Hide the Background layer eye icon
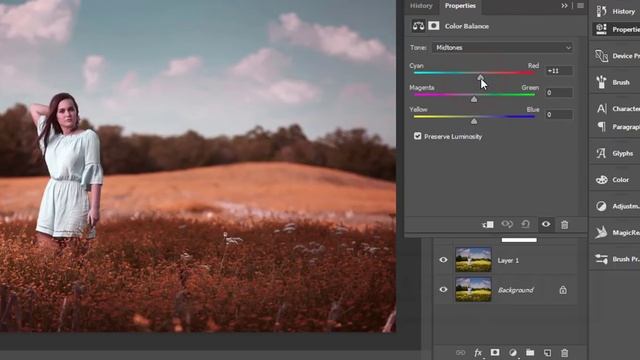 [443, 290]
